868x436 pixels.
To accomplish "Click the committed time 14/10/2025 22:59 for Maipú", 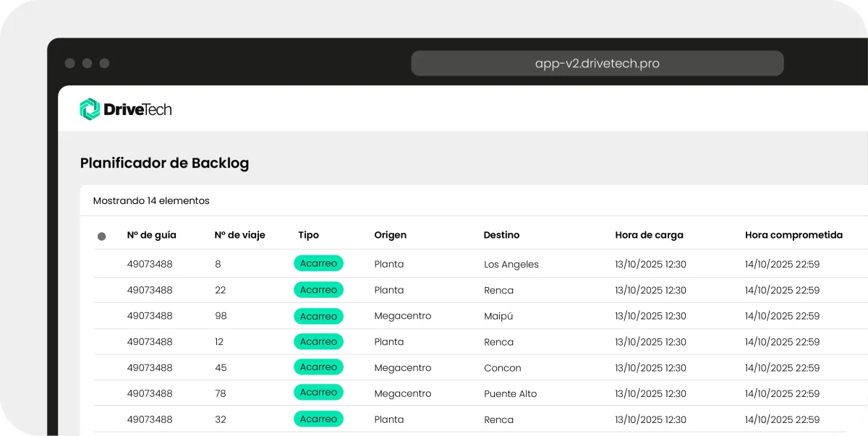I will (x=783, y=316).
